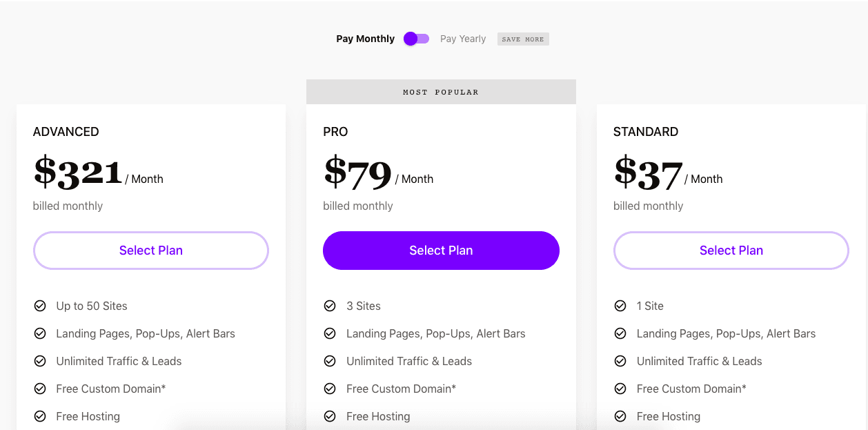Click the checkmark next to PRO Free Custom Domain*
868x430 pixels.
click(x=330, y=389)
